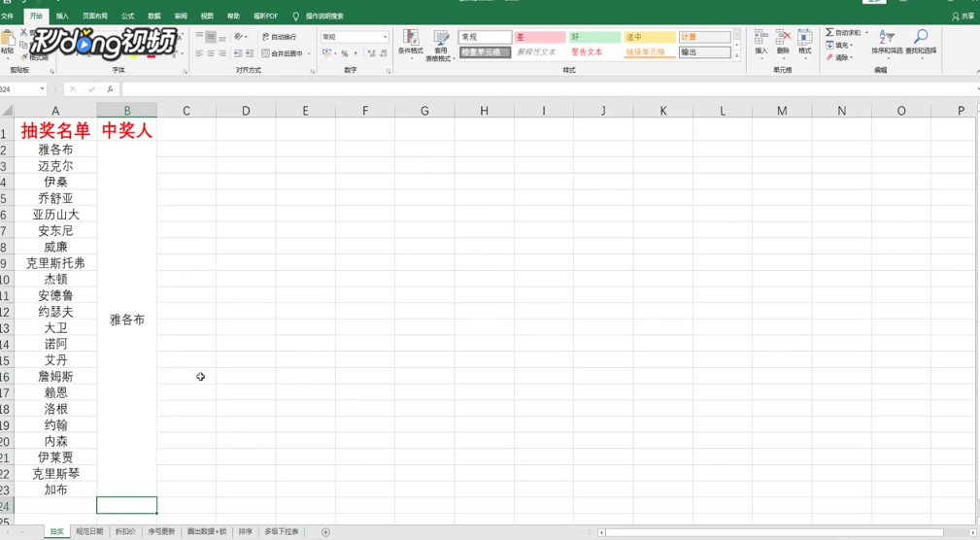Click the accounting currency format icon
Image resolution: width=980 pixels, height=540 pixels.
[326, 53]
